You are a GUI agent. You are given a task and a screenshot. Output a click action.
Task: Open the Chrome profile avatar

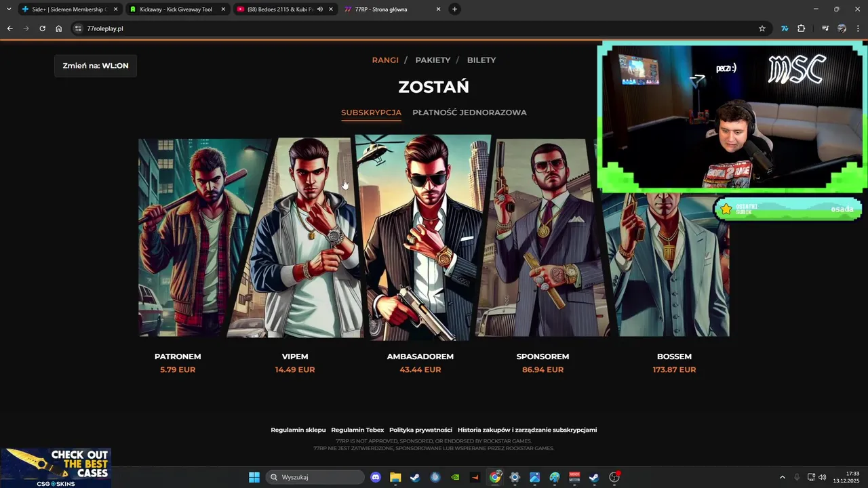tap(842, 28)
